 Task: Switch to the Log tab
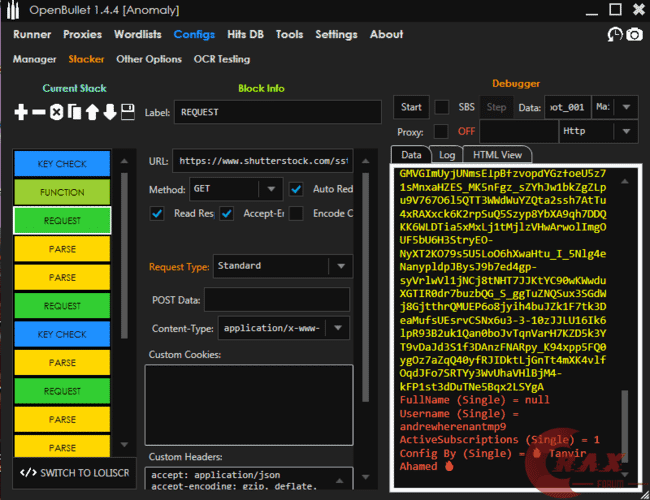click(447, 155)
